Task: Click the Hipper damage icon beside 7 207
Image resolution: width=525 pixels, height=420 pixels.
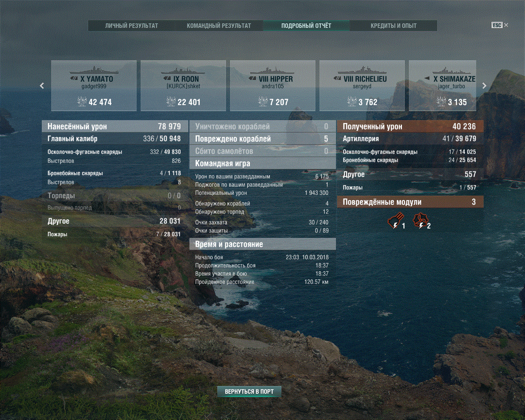Action: tap(263, 101)
